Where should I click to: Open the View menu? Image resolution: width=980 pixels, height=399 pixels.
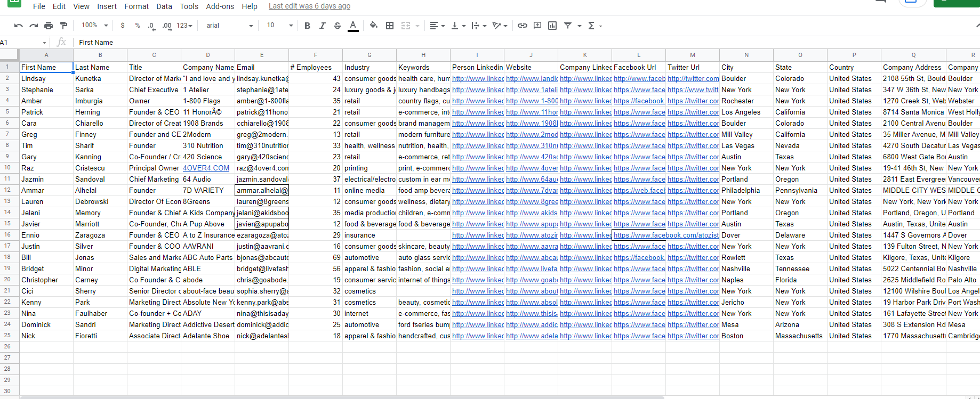(x=81, y=6)
